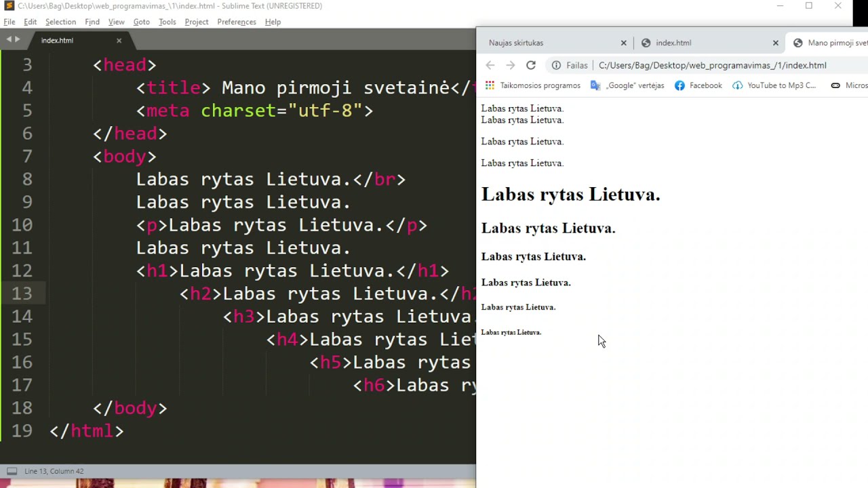Image resolution: width=868 pixels, height=488 pixels.
Task: Close the index.html browser tab
Action: (776, 43)
